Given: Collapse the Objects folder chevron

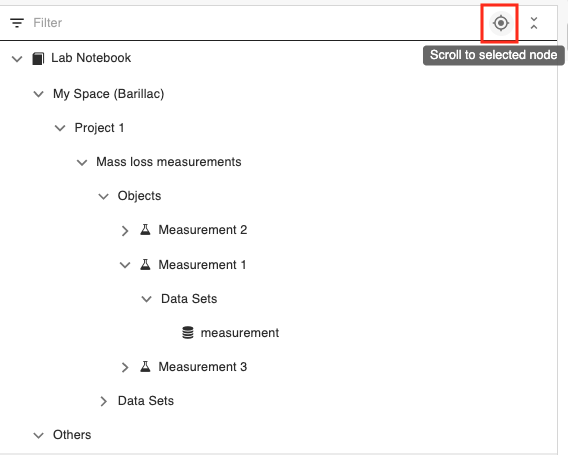Looking at the screenshot, I should tap(103, 196).
